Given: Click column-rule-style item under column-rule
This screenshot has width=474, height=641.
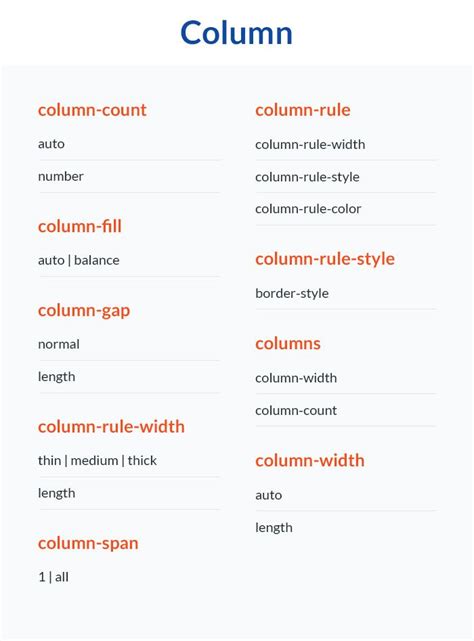Looking at the screenshot, I should pyautogui.click(x=307, y=177).
